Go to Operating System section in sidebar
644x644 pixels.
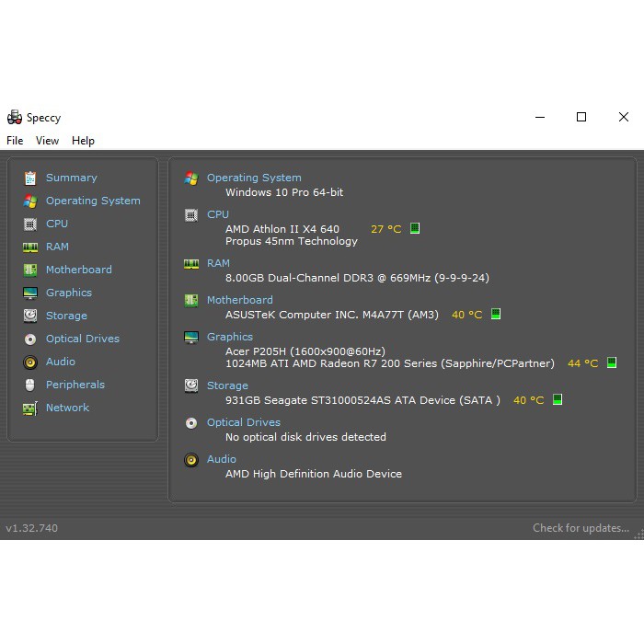click(x=93, y=201)
